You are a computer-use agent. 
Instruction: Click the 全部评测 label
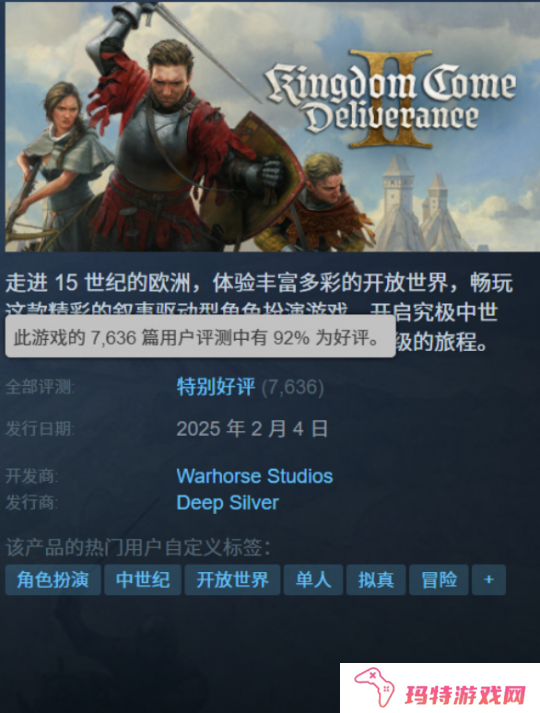click(x=40, y=387)
